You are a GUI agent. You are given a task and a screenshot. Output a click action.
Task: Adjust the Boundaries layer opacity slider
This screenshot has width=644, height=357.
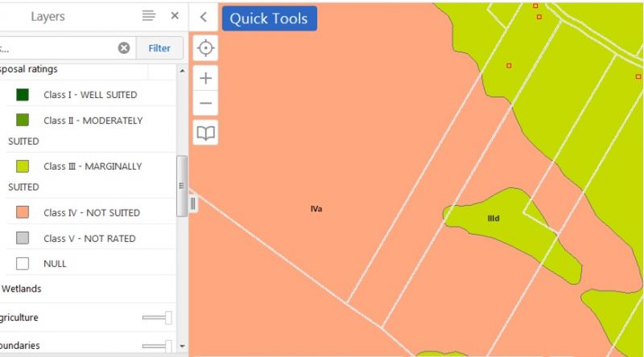pos(157,346)
